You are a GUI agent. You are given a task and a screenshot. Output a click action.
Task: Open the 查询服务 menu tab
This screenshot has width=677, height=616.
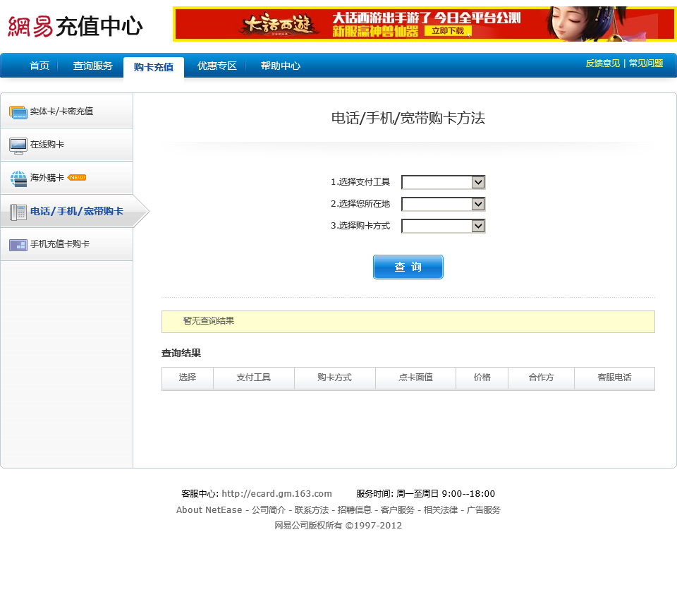pyautogui.click(x=93, y=66)
